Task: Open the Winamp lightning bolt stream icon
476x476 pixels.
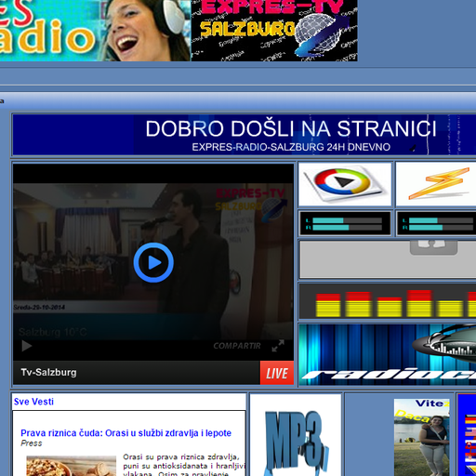Action: [x=436, y=184]
